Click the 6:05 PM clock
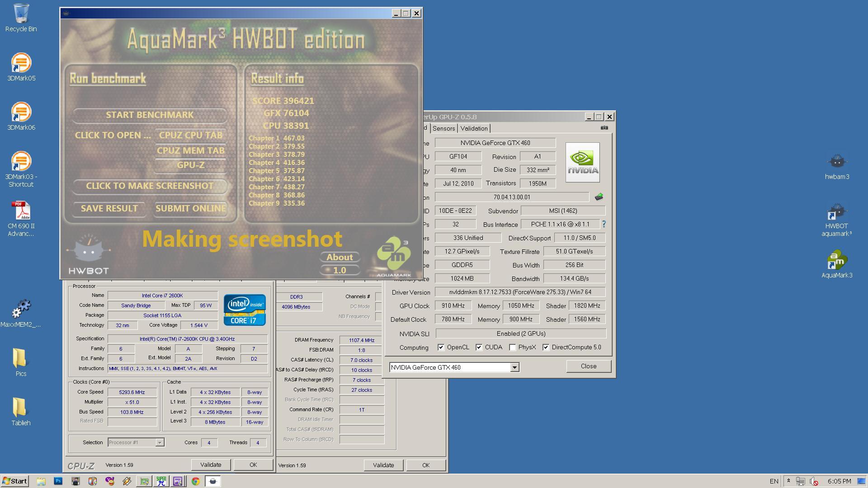The image size is (868, 488). (x=840, y=481)
